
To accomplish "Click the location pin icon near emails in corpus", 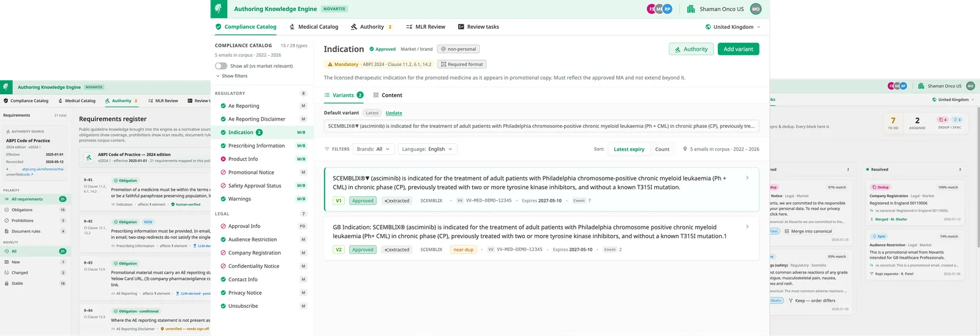I will coord(684,149).
